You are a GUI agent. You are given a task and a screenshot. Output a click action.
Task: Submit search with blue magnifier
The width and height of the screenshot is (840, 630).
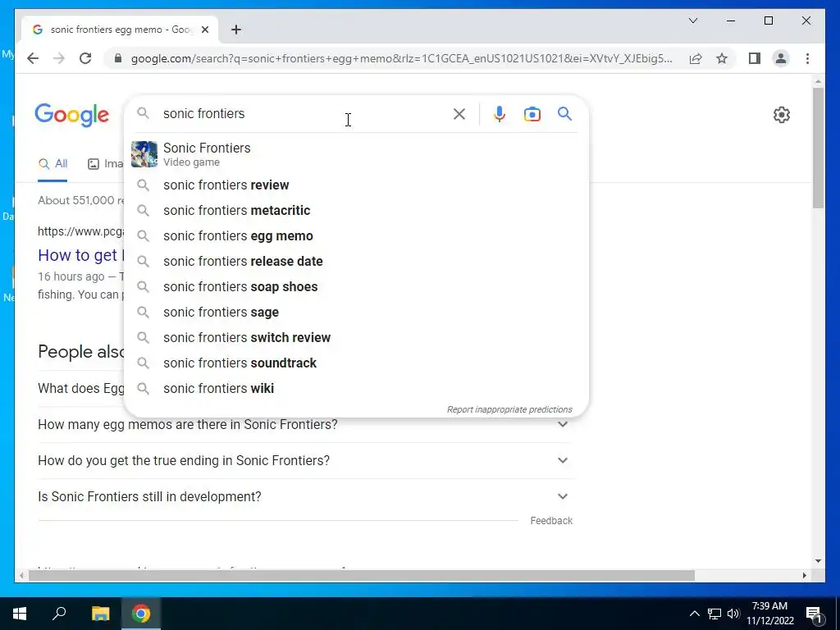(x=564, y=113)
